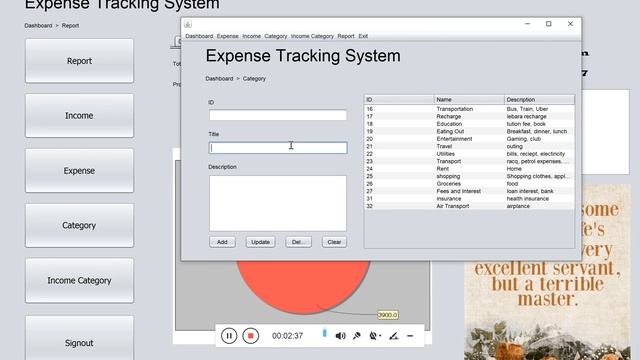Select the Rent category row
This screenshot has height=360, width=640.
[469, 169]
